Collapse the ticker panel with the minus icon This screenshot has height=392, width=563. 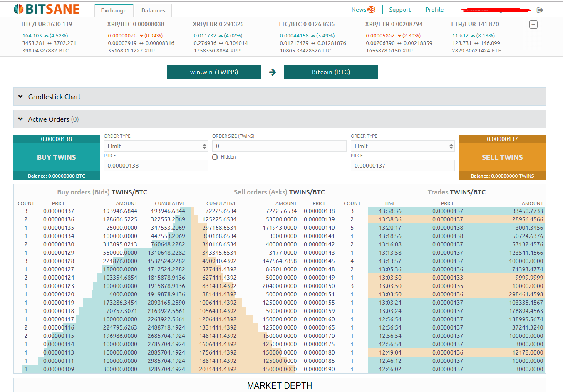click(533, 25)
